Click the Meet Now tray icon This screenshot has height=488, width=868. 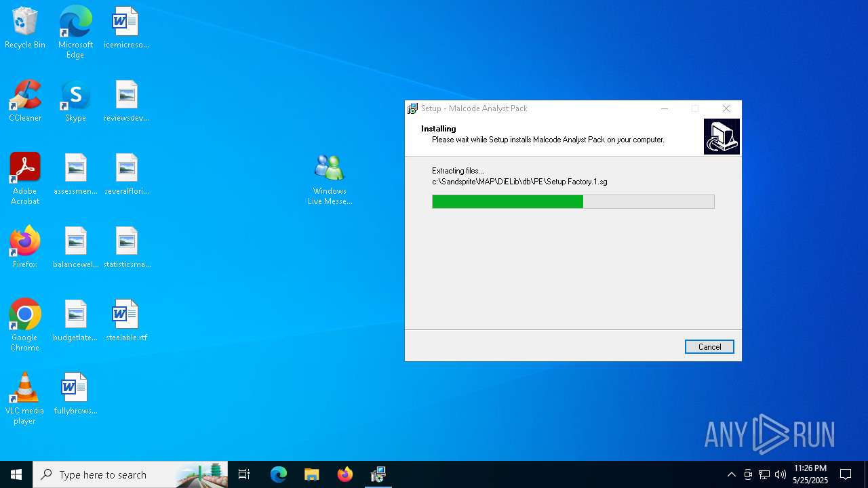point(748,474)
